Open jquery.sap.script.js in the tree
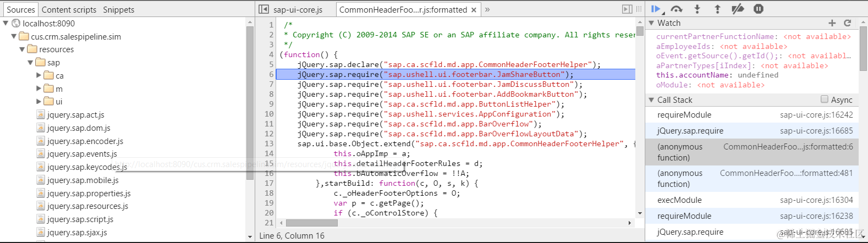 tap(80, 219)
